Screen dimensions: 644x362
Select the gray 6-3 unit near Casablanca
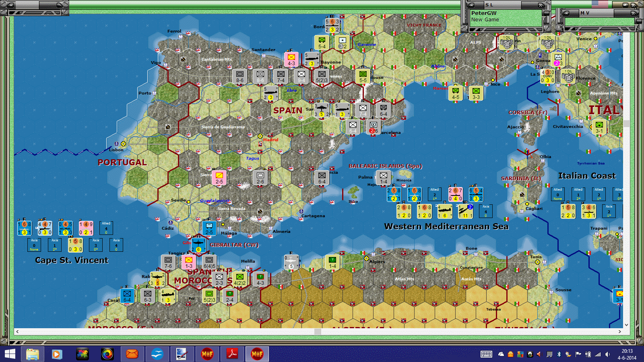(x=148, y=296)
